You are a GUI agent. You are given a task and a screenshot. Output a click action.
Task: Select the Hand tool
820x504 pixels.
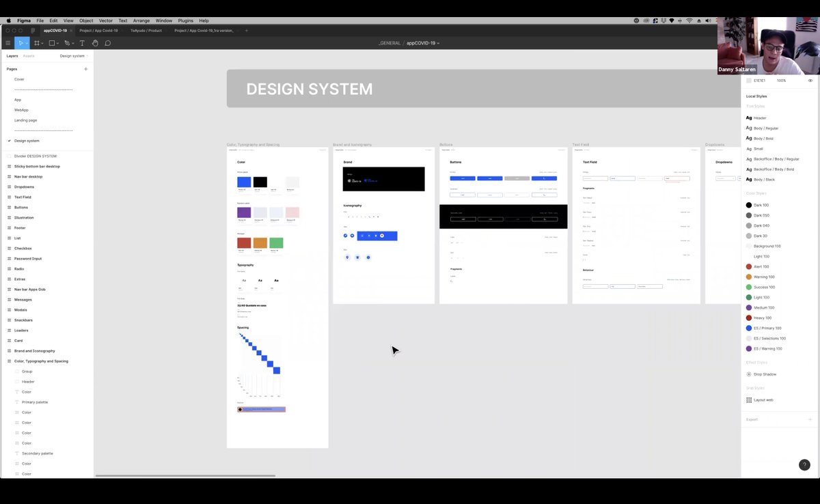coord(95,43)
